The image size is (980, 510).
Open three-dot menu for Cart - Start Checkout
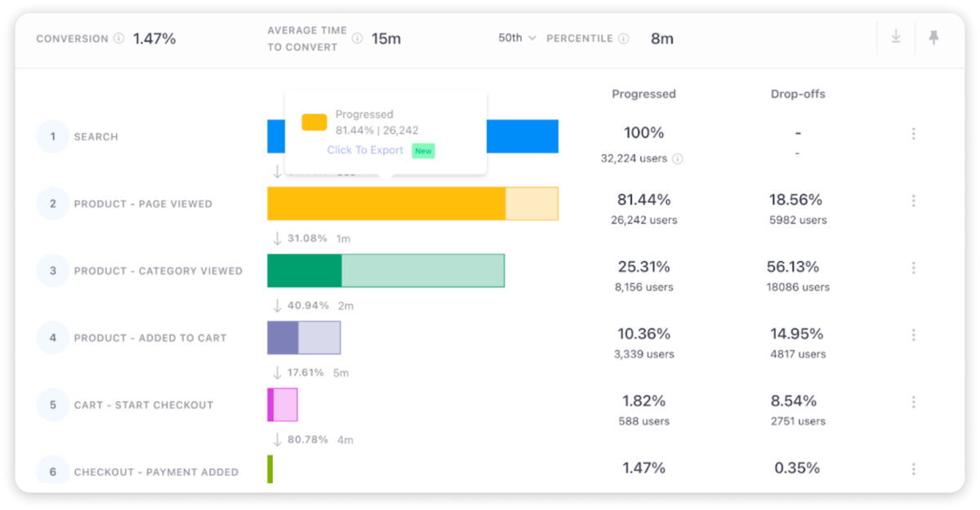tap(913, 402)
